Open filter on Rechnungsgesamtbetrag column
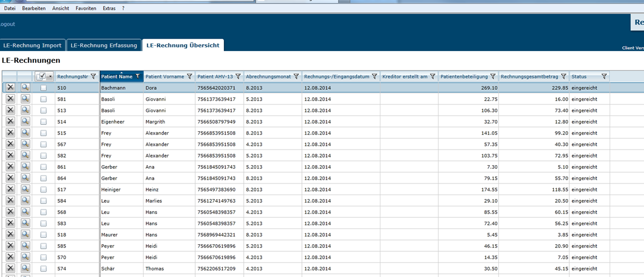644x277 pixels. (x=563, y=76)
